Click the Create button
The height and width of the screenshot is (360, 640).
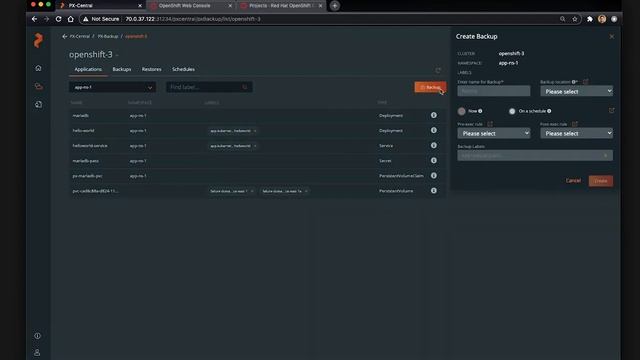(600, 181)
